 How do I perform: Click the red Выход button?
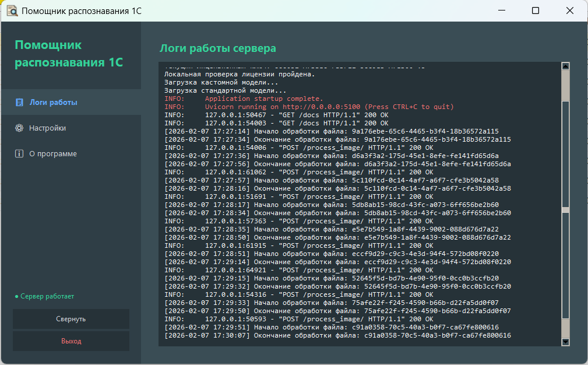[x=71, y=341]
